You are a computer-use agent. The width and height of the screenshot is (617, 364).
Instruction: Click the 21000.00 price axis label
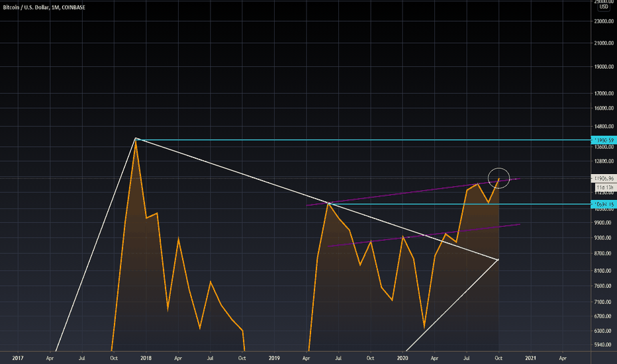(604, 43)
